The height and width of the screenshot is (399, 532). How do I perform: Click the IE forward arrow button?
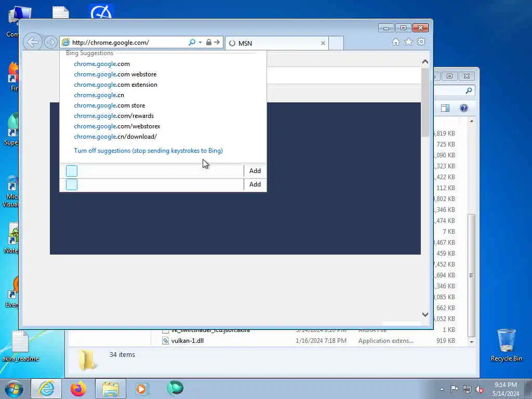50,43
